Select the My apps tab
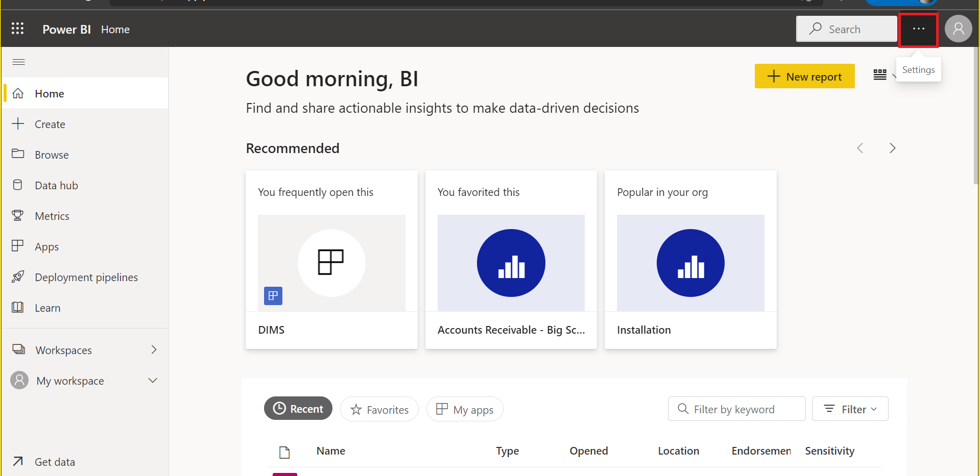 (x=465, y=409)
